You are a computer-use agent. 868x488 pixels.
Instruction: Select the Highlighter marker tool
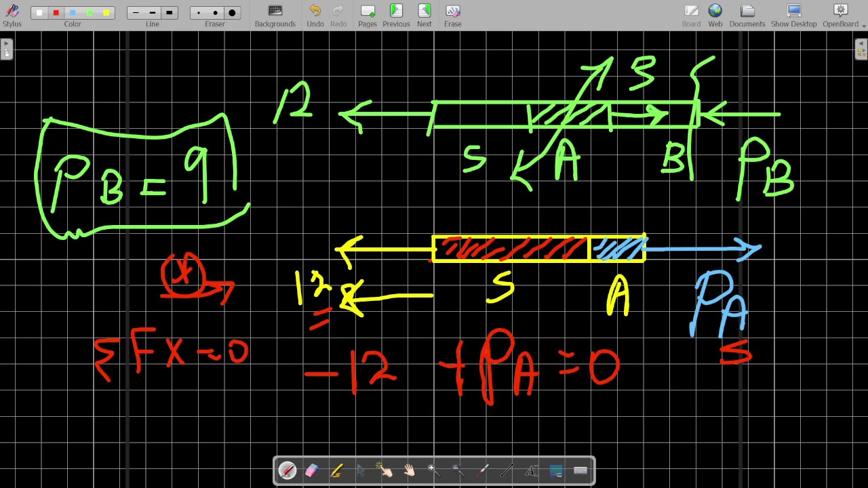point(336,470)
